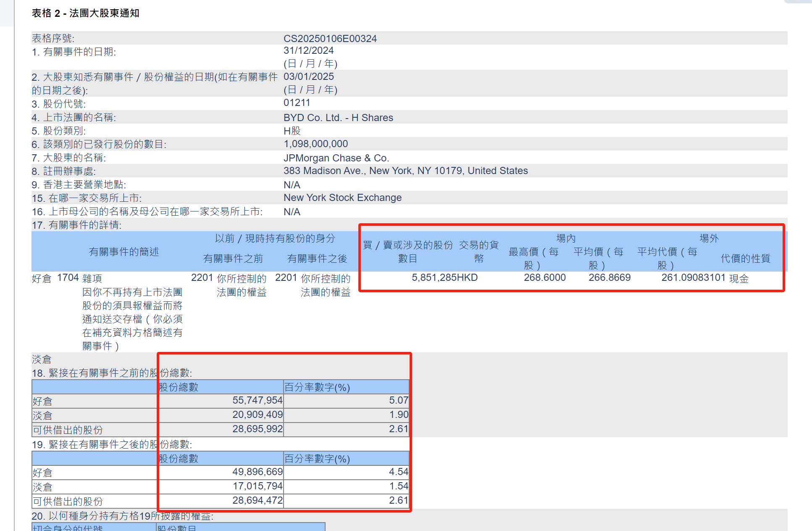Click the 場外 column group header
The height and width of the screenshot is (531, 812).
(x=709, y=238)
